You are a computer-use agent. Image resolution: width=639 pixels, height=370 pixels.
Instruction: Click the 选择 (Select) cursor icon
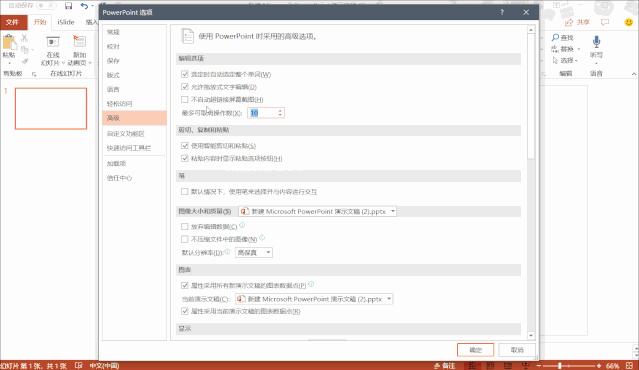(x=555, y=60)
